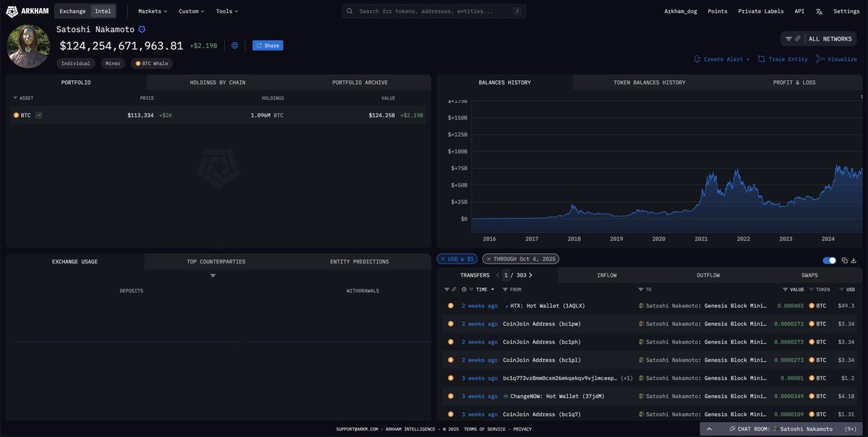
Task: Click the Trace Entity icon
Action: click(x=762, y=59)
